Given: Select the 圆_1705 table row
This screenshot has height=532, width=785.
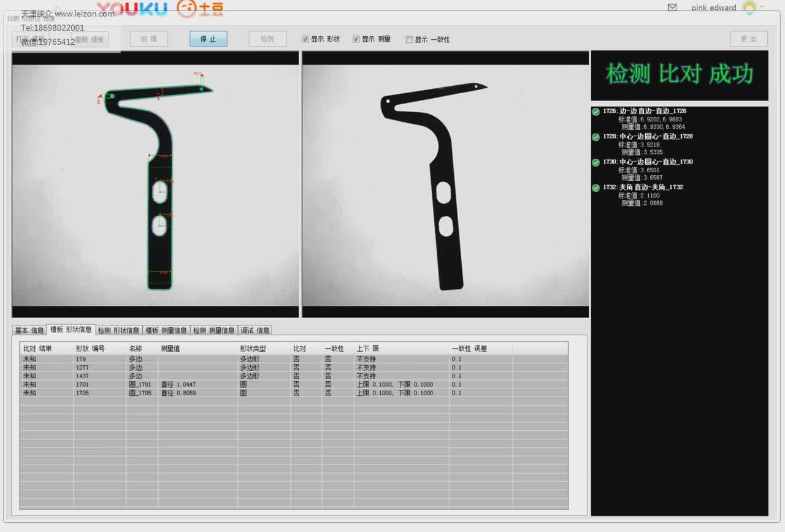Looking at the screenshot, I should click(x=294, y=393).
